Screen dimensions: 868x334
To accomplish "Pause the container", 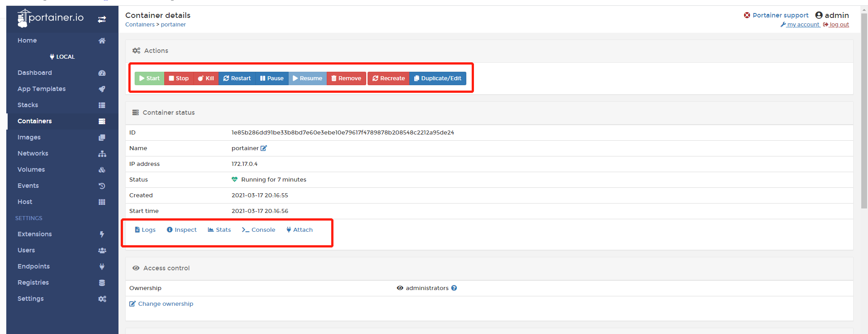I will (272, 78).
